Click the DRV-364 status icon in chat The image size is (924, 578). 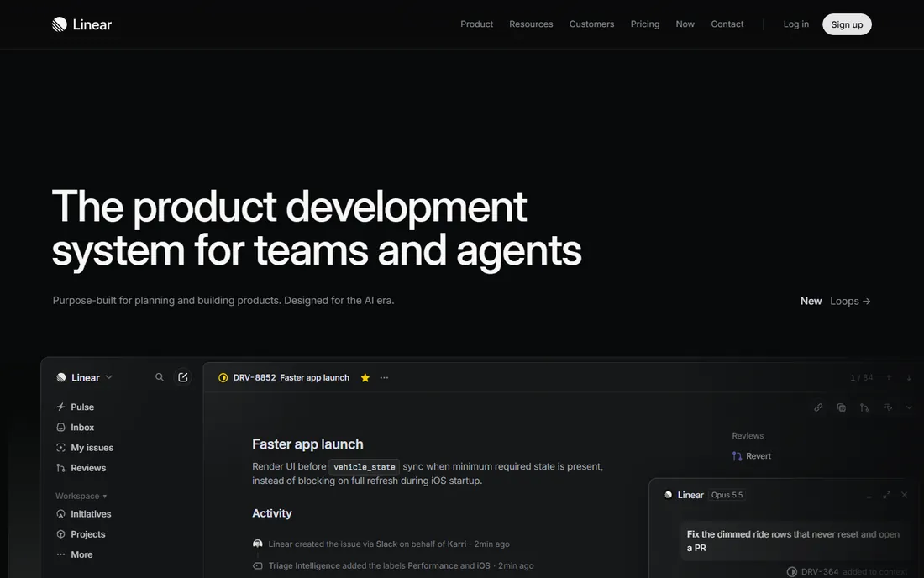(792, 571)
